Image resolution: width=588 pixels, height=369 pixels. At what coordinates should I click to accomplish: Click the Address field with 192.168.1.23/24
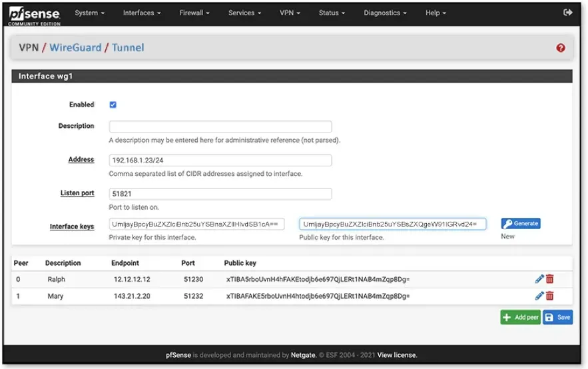click(220, 160)
